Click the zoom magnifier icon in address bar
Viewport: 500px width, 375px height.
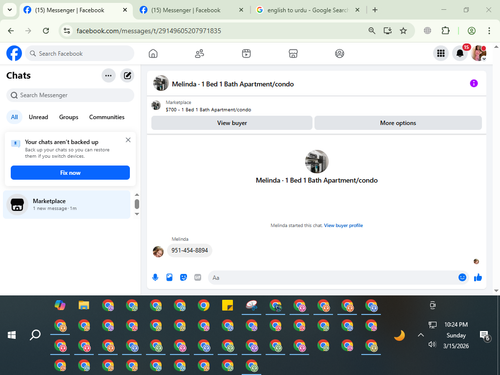tap(372, 31)
